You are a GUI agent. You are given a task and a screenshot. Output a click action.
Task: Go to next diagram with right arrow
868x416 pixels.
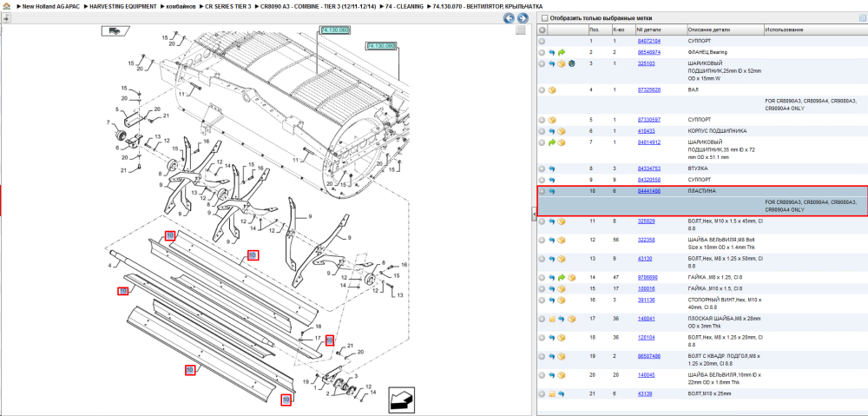(522, 18)
